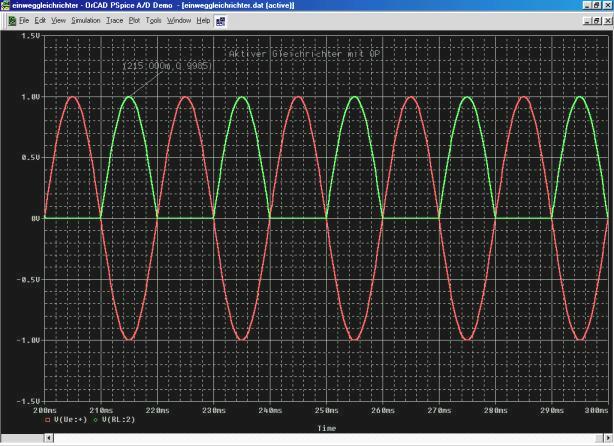Click the 0V label on Y axis
Image resolution: width=614 pixels, height=446 pixels.
36,218
